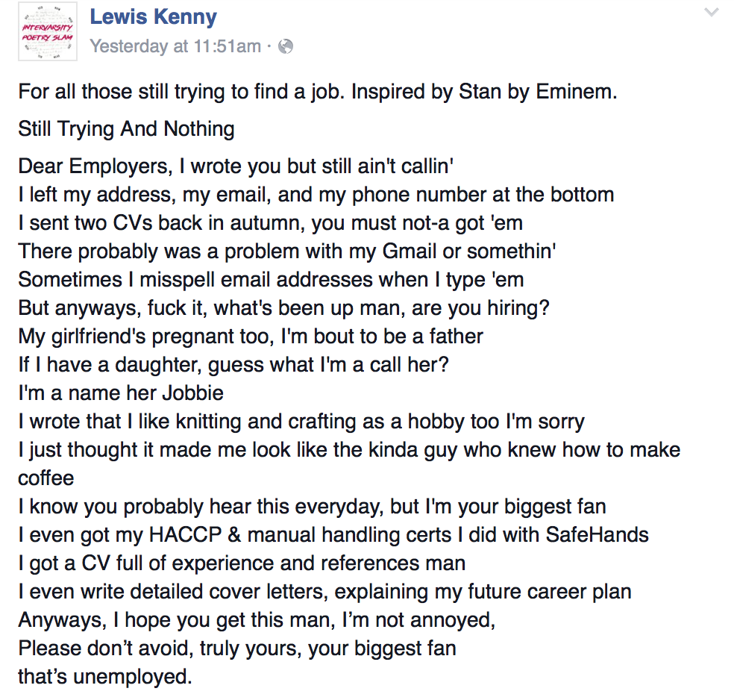
Task: Click the line asking are you hiring
Action: pyautogui.click(x=283, y=308)
